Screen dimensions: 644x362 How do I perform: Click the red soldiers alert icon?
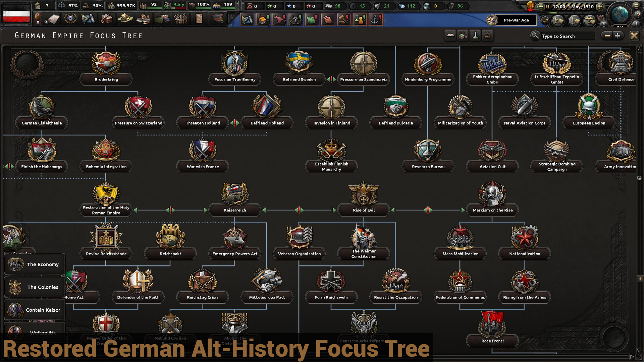tap(328, 20)
